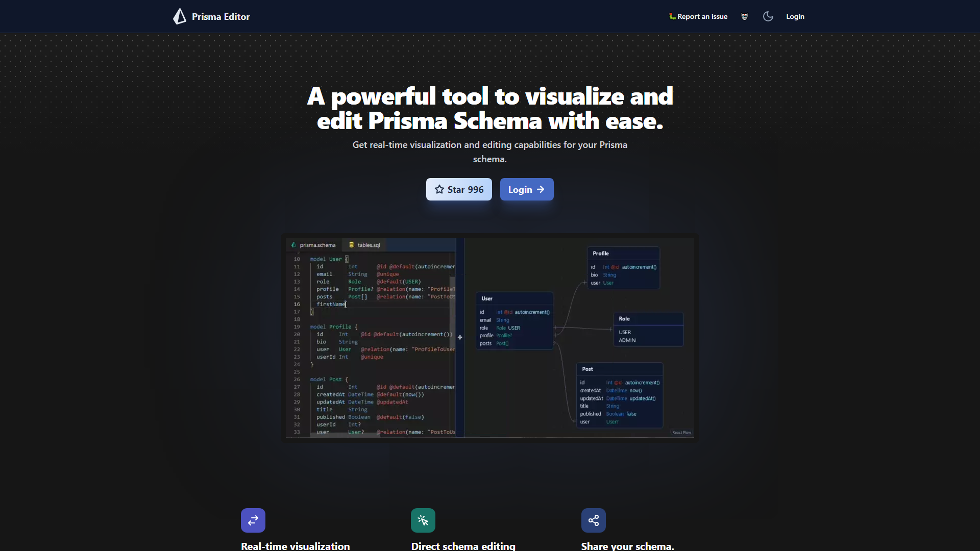Click the Role enum node in diagram
980x551 pixels.
click(648, 329)
